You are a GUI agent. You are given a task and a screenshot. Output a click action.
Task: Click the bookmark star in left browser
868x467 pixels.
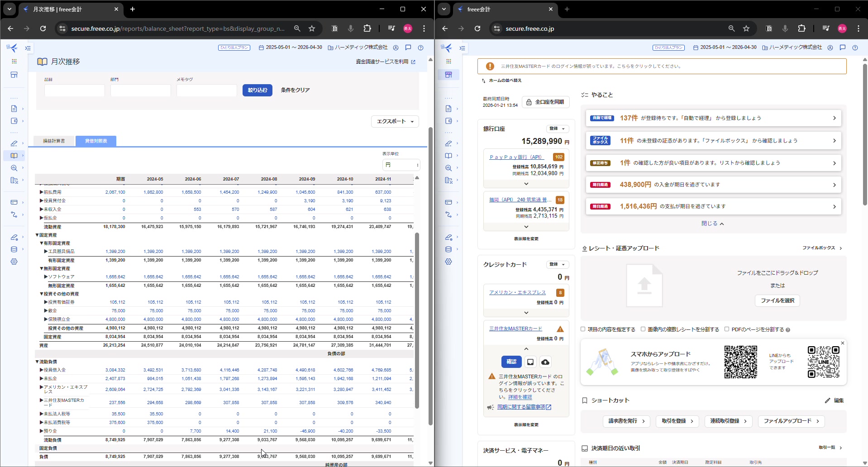pos(312,29)
